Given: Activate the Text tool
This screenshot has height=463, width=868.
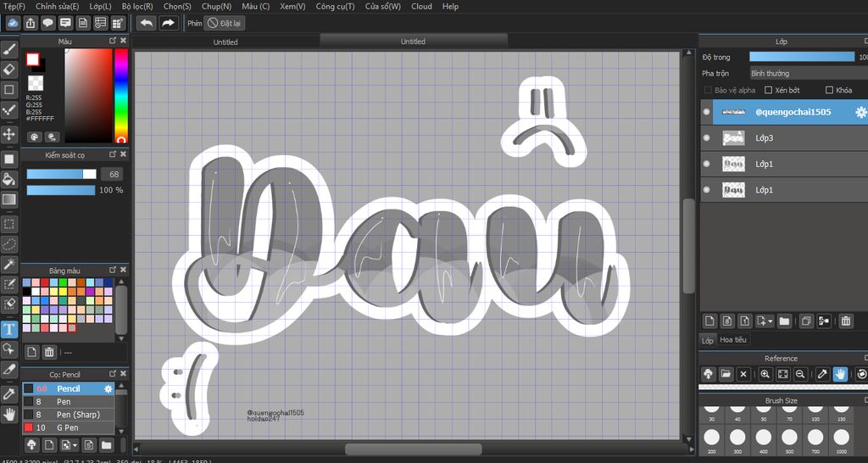Looking at the screenshot, I should (9, 329).
